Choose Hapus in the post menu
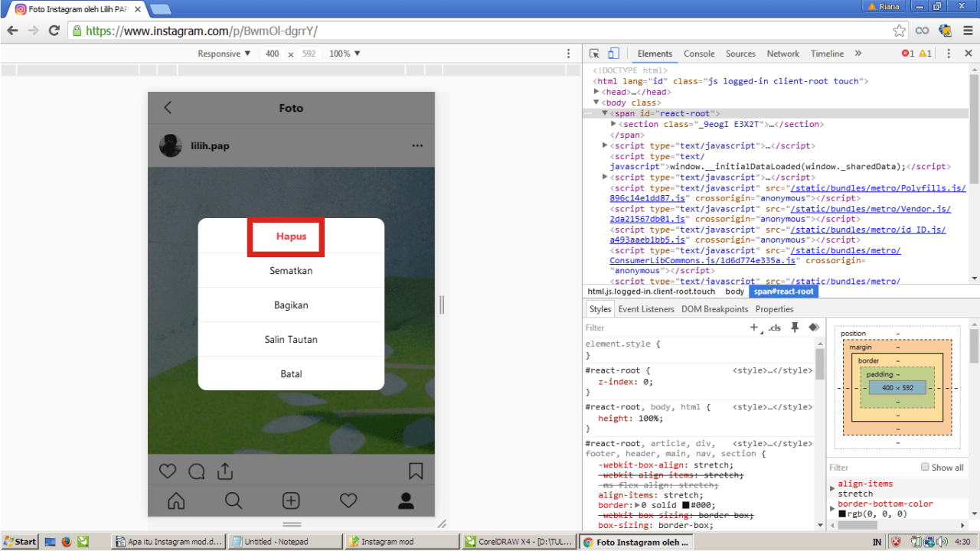Viewport: 980px width, 551px height. (x=291, y=236)
